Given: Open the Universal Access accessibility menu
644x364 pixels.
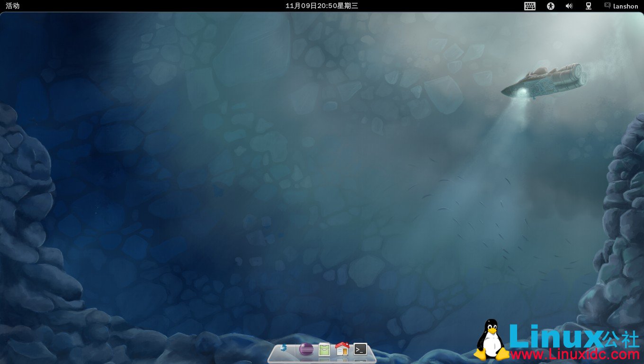Looking at the screenshot, I should (550, 6).
